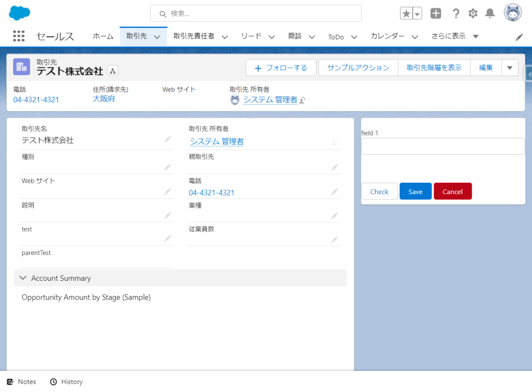Click the フォローする button
Viewport: 532px width, 392px height.
pos(281,68)
